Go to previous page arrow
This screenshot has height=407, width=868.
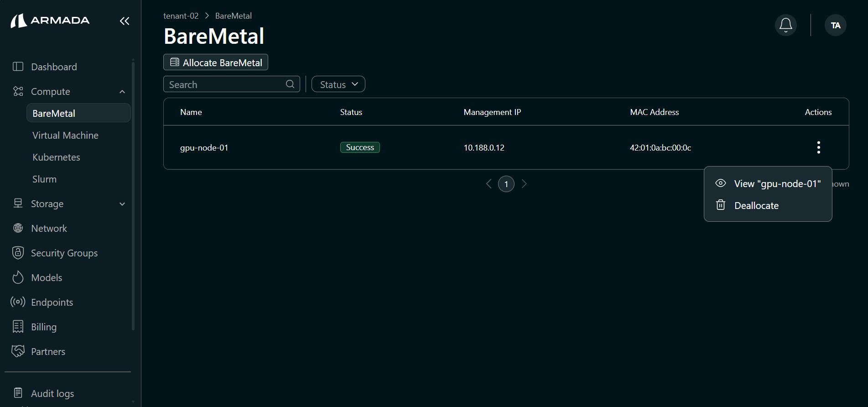489,184
